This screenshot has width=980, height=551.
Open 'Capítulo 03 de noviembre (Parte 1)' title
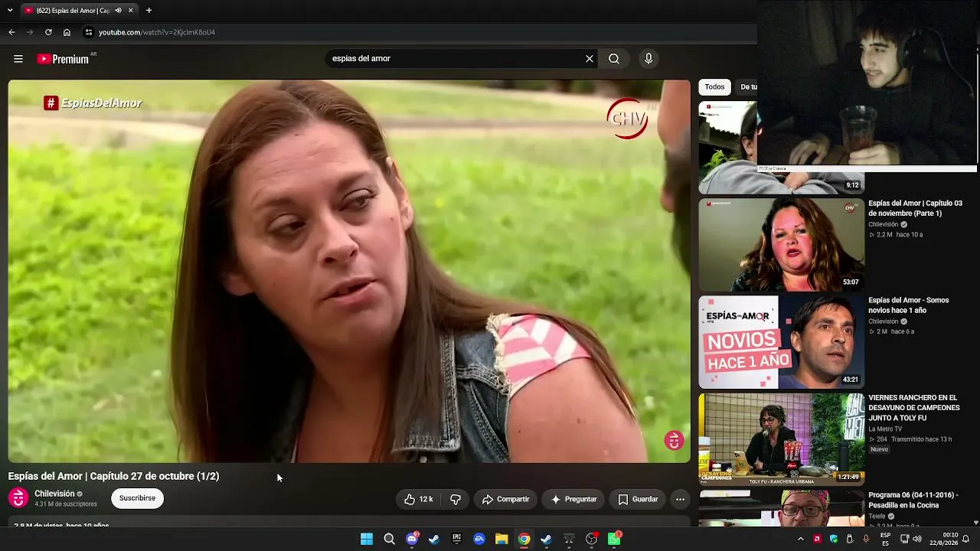tap(915, 208)
